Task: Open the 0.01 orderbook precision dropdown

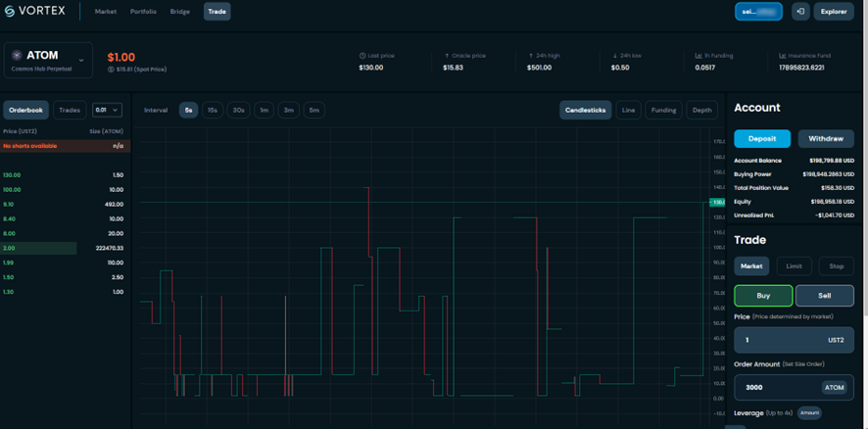Action: coord(107,110)
